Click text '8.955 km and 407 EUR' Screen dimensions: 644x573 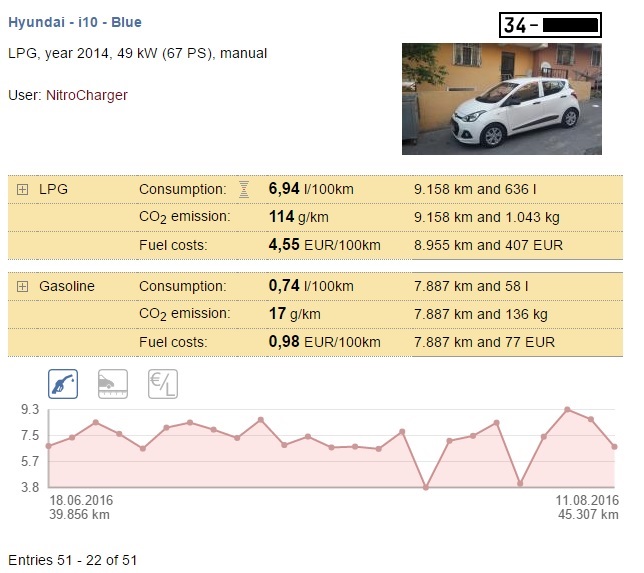coord(488,245)
